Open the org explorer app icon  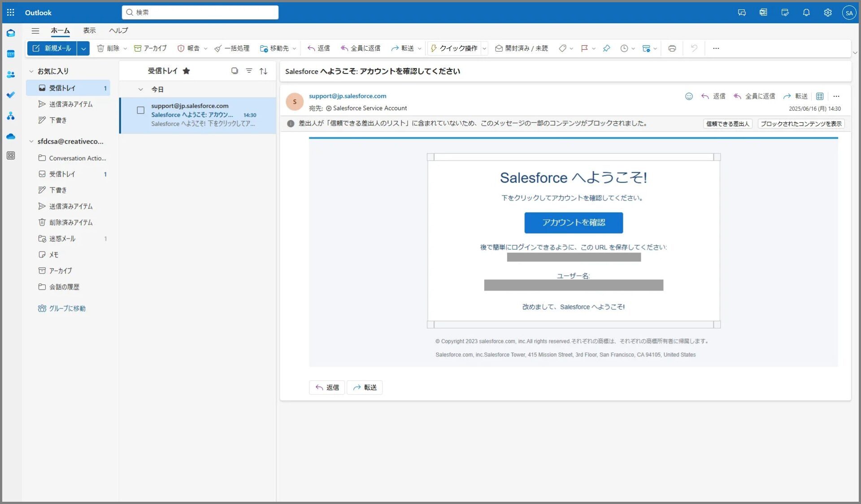tap(11, 116)
